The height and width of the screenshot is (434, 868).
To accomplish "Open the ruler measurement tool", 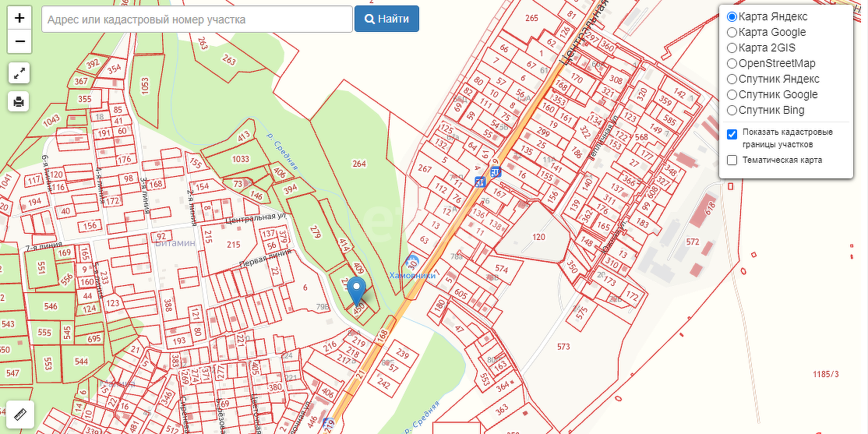I will pos(19,415).
